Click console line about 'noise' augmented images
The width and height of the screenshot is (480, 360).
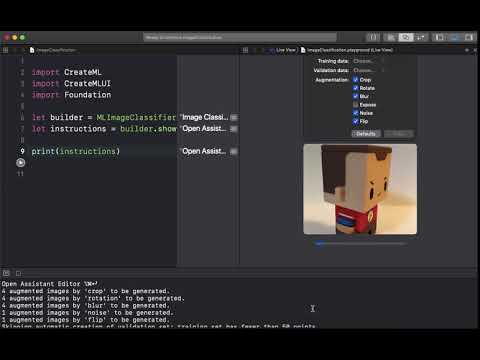coord(87,313)
